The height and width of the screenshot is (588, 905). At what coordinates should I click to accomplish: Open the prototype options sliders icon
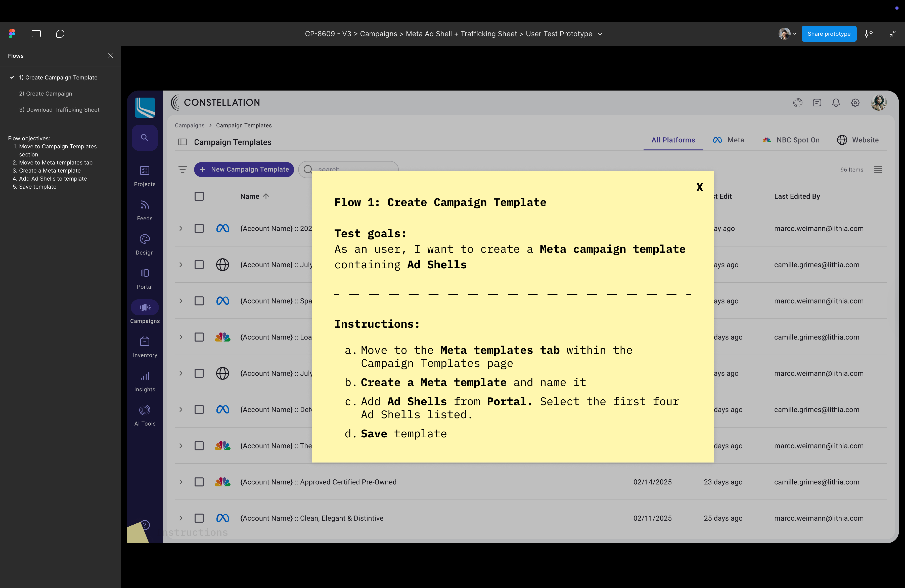(x=869, y=34)
